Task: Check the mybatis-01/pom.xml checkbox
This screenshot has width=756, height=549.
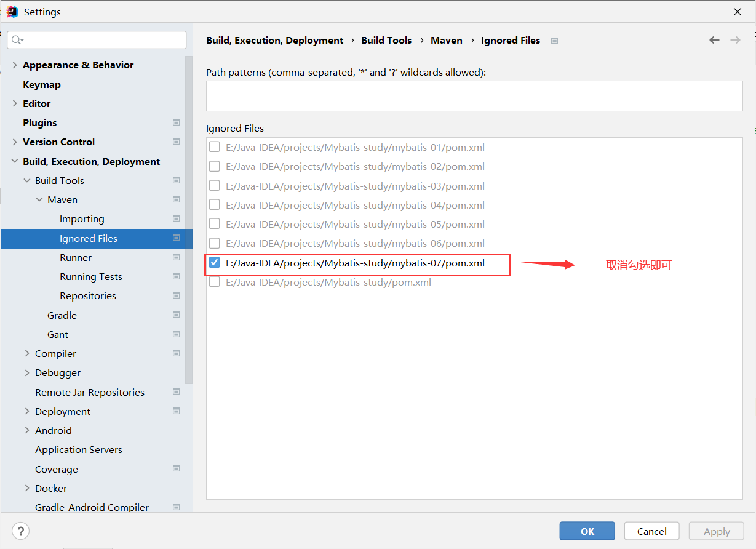Action: 214,147
